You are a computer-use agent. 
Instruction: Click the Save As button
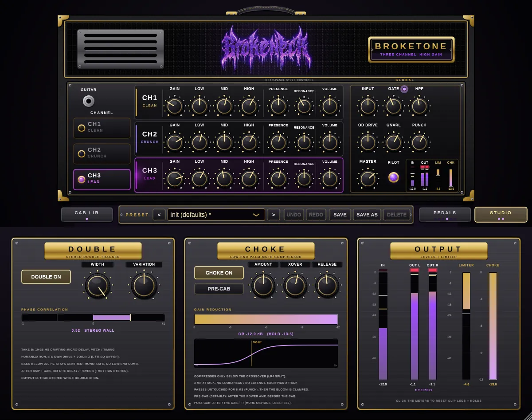367,215
